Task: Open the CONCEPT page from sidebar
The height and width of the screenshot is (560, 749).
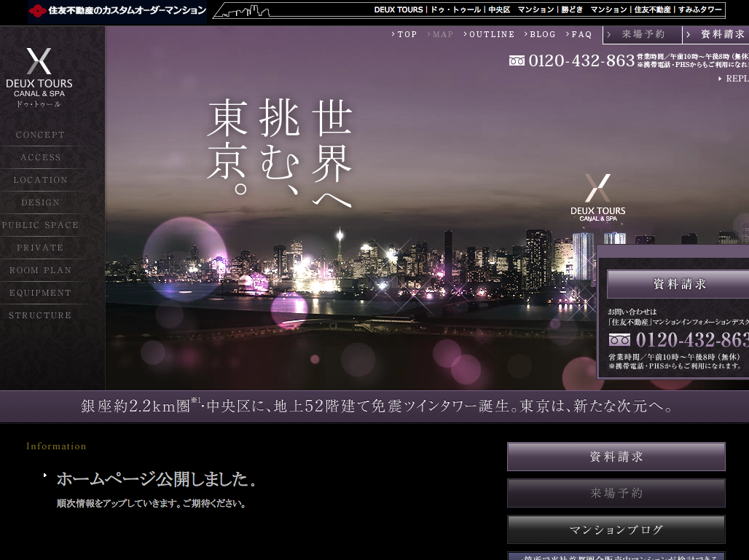Action: (40, 135)
